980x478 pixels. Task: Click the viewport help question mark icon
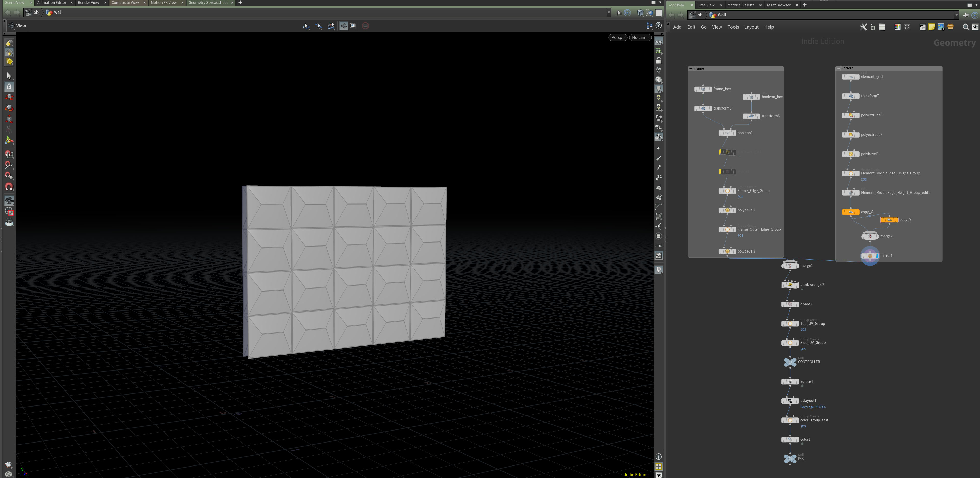pyautogui.click(x=658, y=26)
